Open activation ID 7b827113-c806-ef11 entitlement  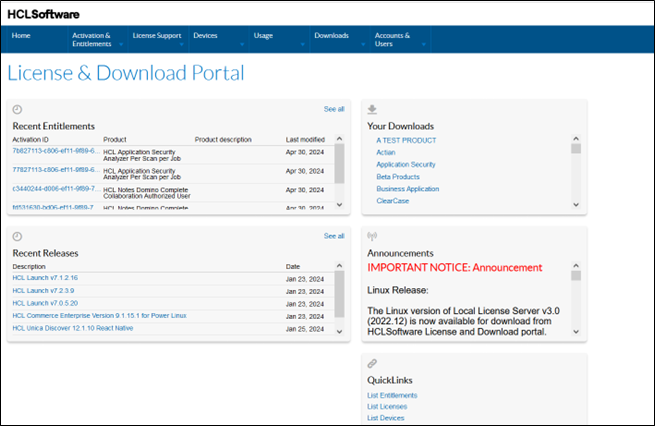(x=56, y=151)
